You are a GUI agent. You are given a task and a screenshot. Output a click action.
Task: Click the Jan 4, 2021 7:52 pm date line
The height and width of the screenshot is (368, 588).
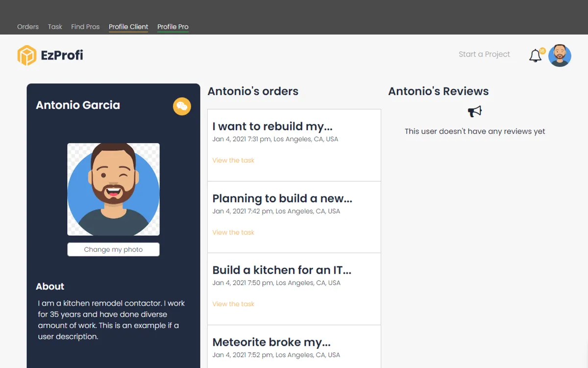point(276,355)
